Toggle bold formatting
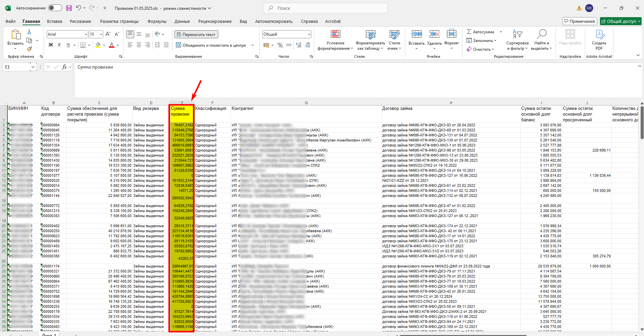The image size is (644, 336). 51,45
